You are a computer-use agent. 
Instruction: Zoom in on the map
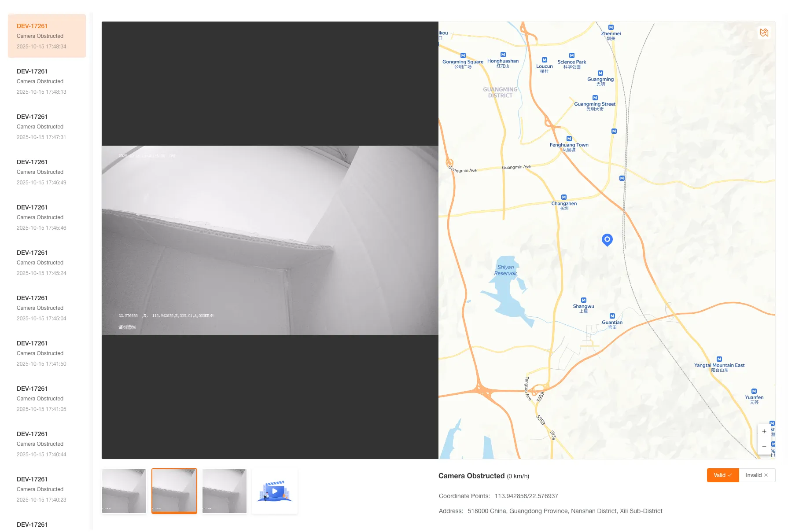point(764,431)
